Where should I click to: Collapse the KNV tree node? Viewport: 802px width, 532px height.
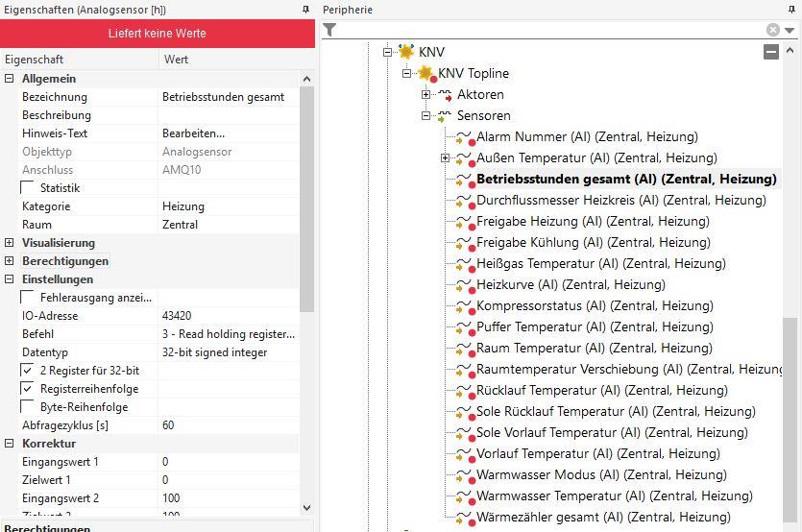coord(387,52)
